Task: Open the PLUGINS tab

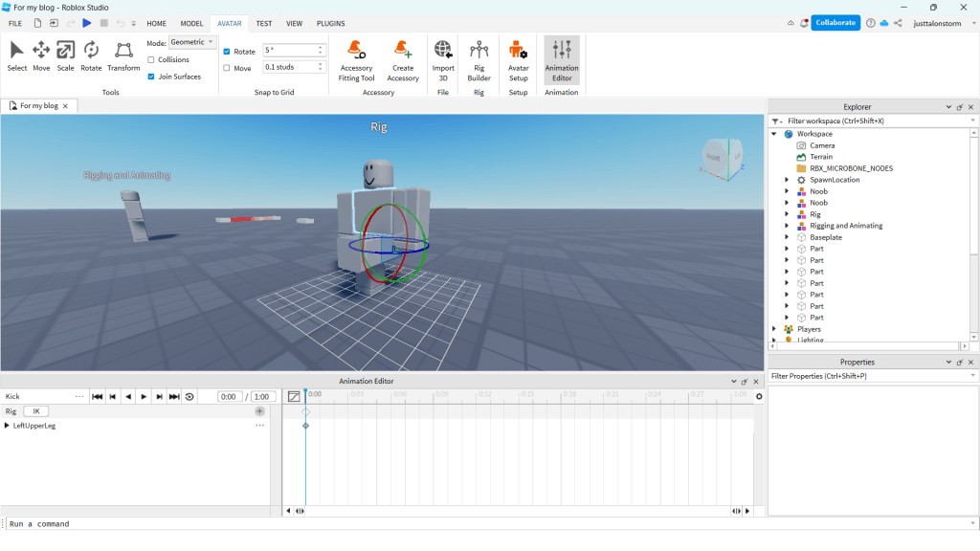Action: click(330, 23)
